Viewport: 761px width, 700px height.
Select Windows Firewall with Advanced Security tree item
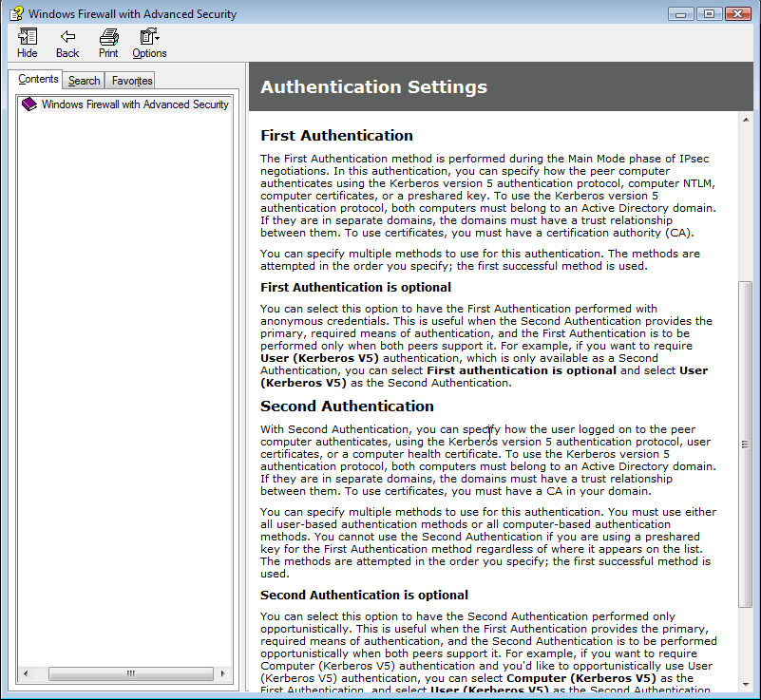(x=135, y=104)
